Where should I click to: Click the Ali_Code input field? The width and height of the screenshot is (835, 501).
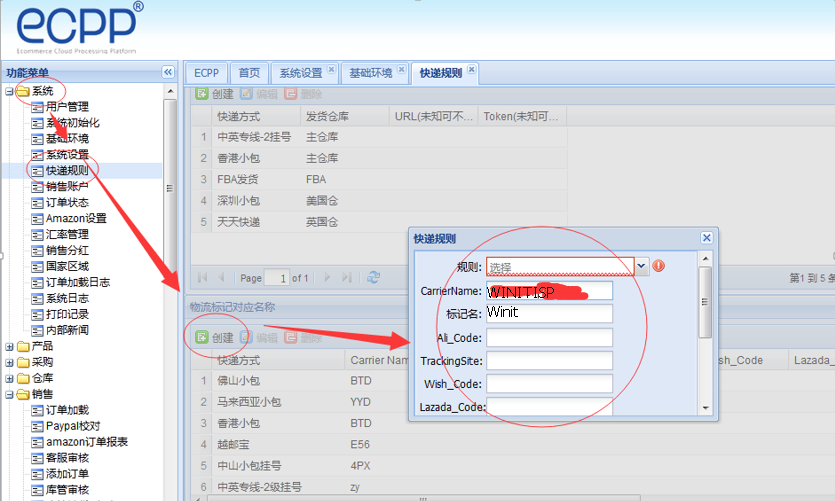[x=549, y=338]
